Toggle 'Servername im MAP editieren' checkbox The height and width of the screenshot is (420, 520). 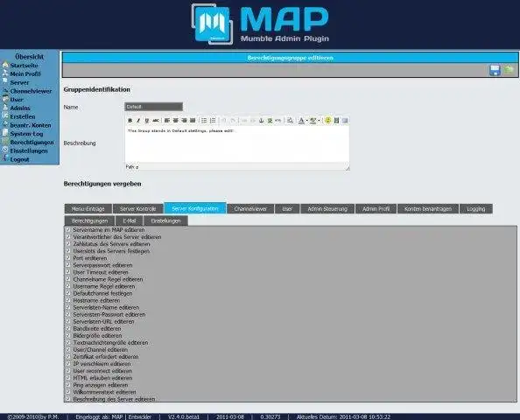tap(68, 229)
